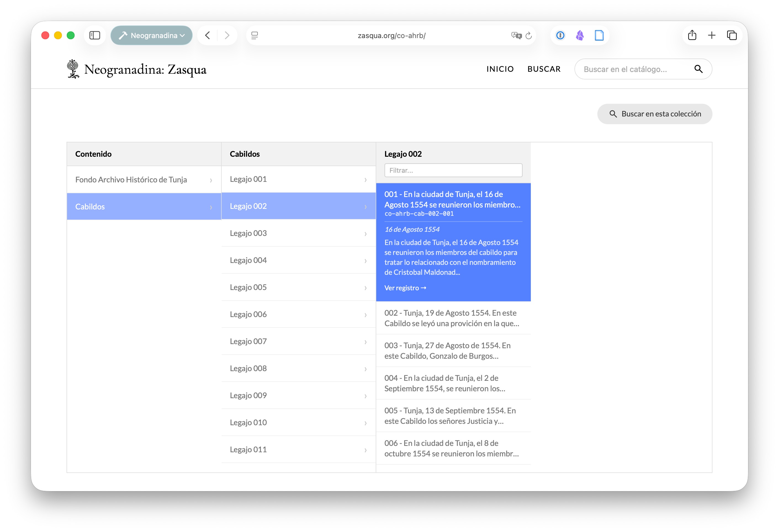Go back with the browser arrow
This screenshot has height=532, width=779.
[208, 35]
